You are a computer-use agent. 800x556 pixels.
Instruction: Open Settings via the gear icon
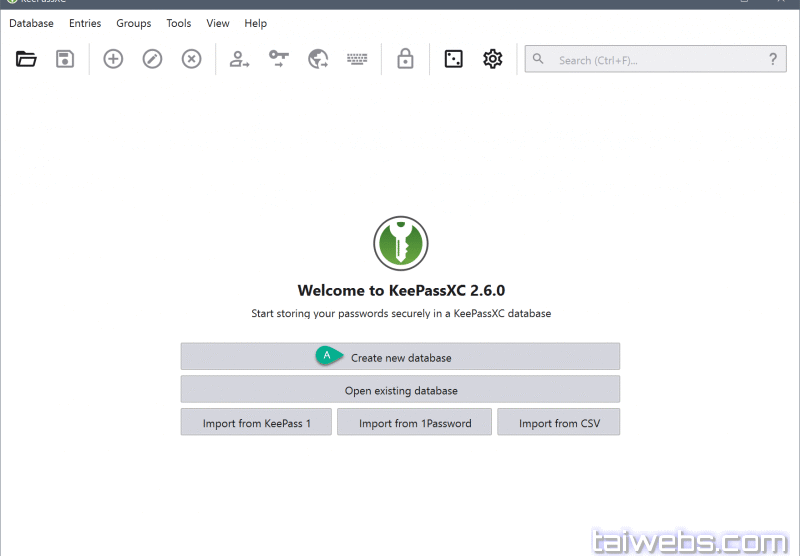pos(492,59)
